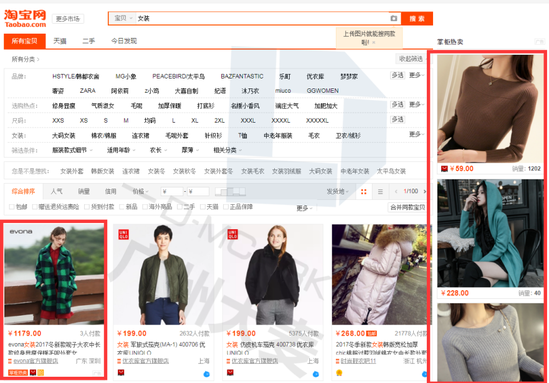Select the ZARA brand filter link
The height and width of the screenshot is (383, 549).
click(x=88, y=91)
